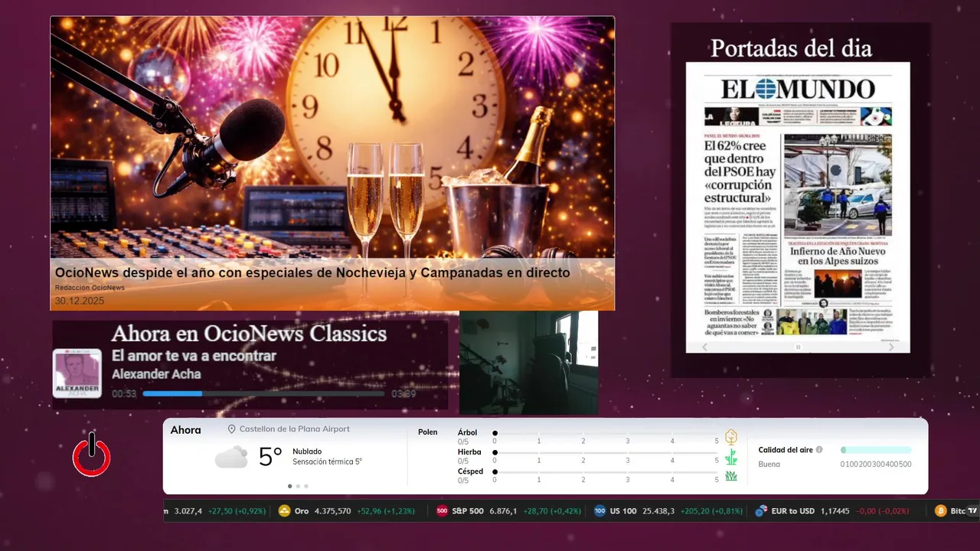Screen dimensions: 980x551
Task: Click the +205,20 (+0,81%) US 100 change
Action: [x=711, y=511]
